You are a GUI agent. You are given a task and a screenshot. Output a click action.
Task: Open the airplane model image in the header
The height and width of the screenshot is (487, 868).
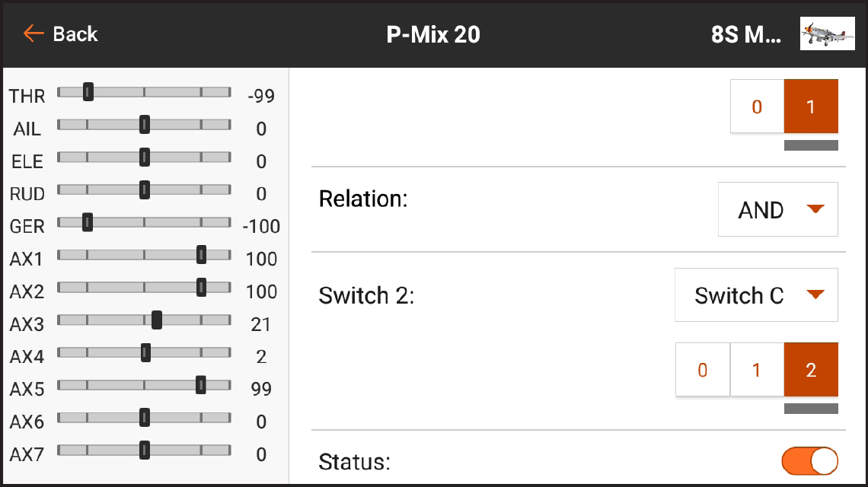(x=827, y=33)
